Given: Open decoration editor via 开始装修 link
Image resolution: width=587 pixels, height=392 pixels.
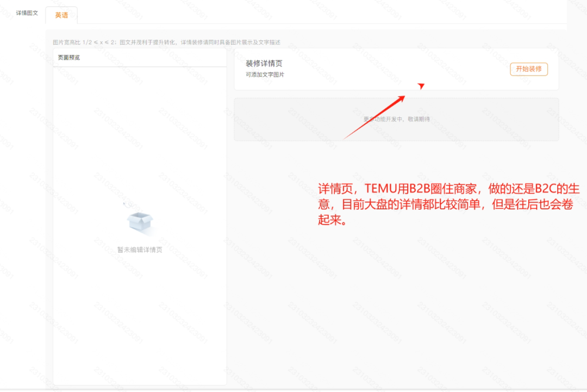Looking at the screenshot, I should (x=528, y=69).
